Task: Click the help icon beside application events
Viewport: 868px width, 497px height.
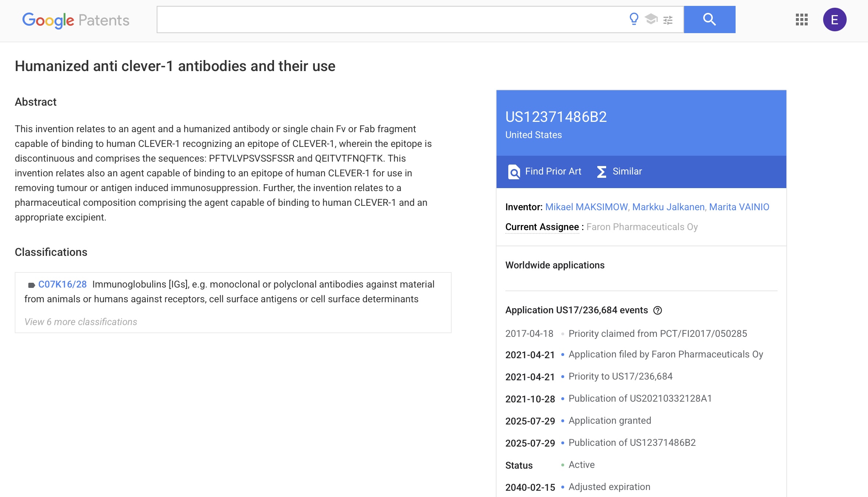Action: (x=658, y=310)
